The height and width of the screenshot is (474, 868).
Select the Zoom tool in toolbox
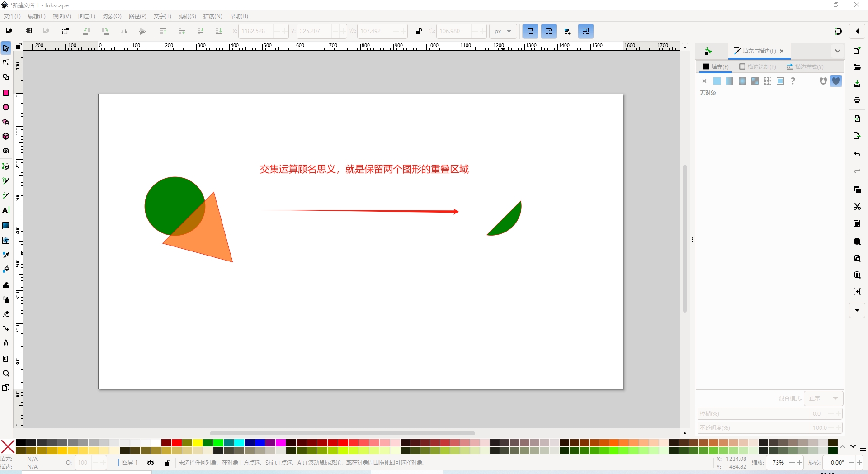(6, 374)
